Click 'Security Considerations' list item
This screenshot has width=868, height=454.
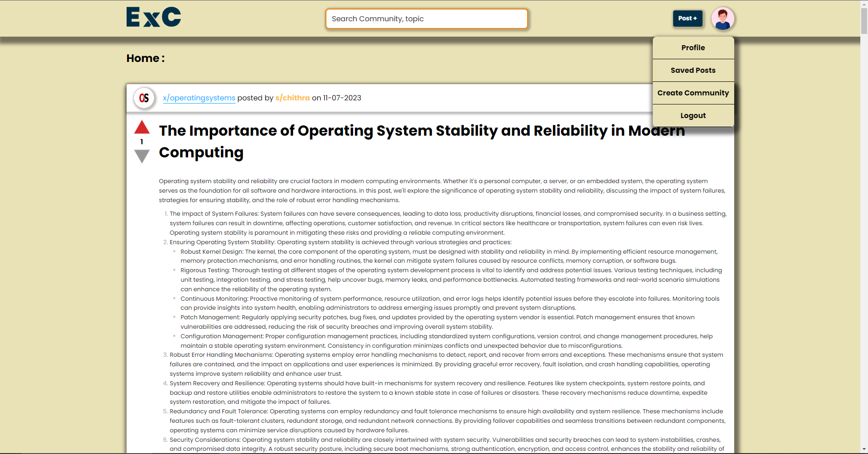coord(447,444)
